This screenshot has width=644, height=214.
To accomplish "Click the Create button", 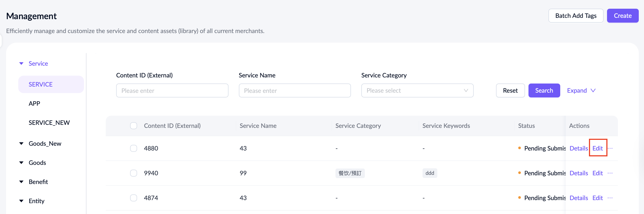I will point(622,16).
